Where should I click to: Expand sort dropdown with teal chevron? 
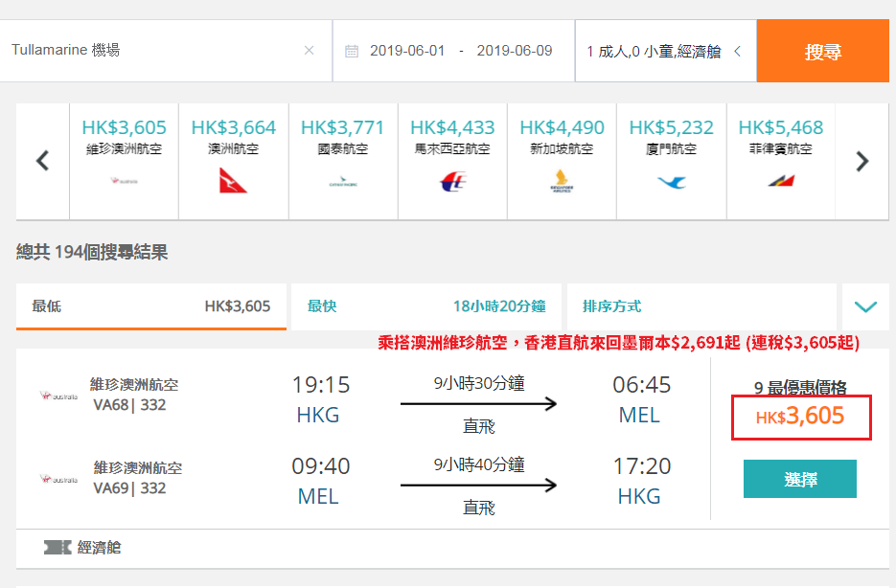tap(865, 306)
